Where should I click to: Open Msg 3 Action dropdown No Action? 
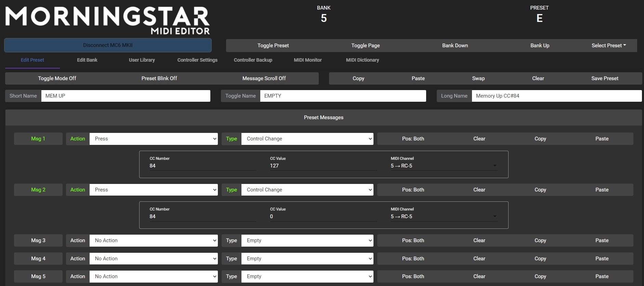tap(154, 240)
